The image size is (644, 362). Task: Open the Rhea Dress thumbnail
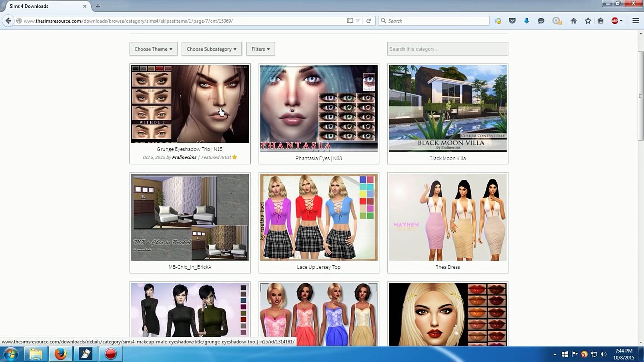(x=448, y=218)
